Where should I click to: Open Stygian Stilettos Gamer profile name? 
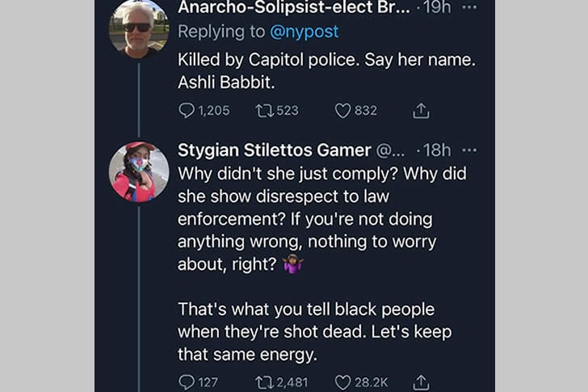pos(275,150)
